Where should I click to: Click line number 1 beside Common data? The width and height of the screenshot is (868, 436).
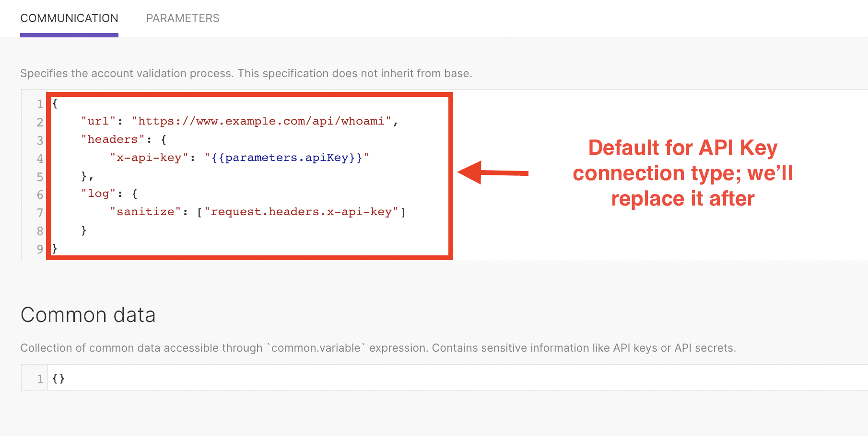40,378
